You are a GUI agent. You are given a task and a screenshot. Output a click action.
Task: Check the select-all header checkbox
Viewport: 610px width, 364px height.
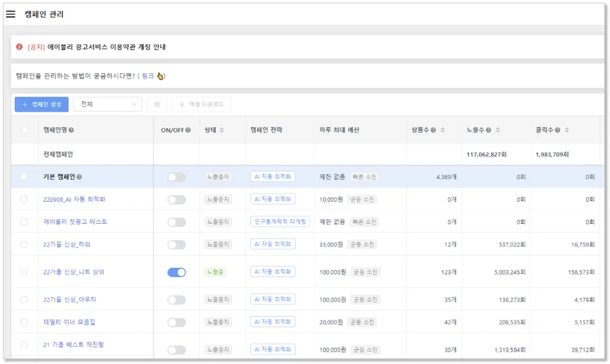[x=25, y=130]
